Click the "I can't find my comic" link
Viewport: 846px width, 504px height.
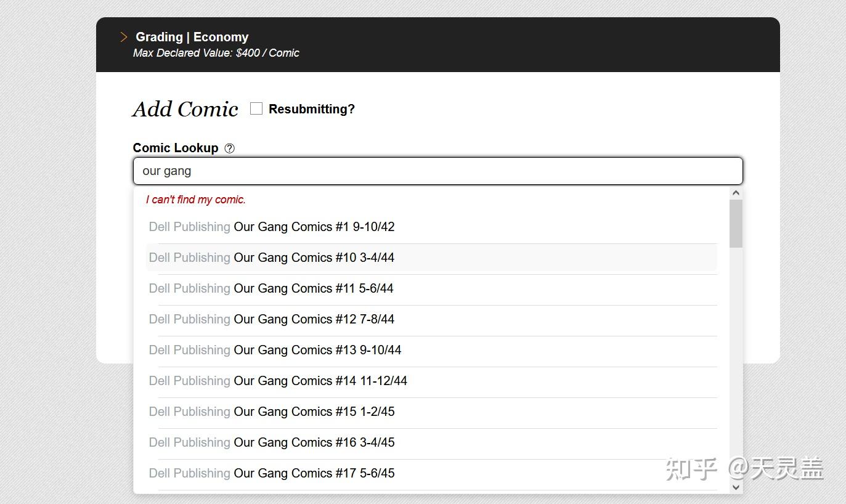coord(196,200)
